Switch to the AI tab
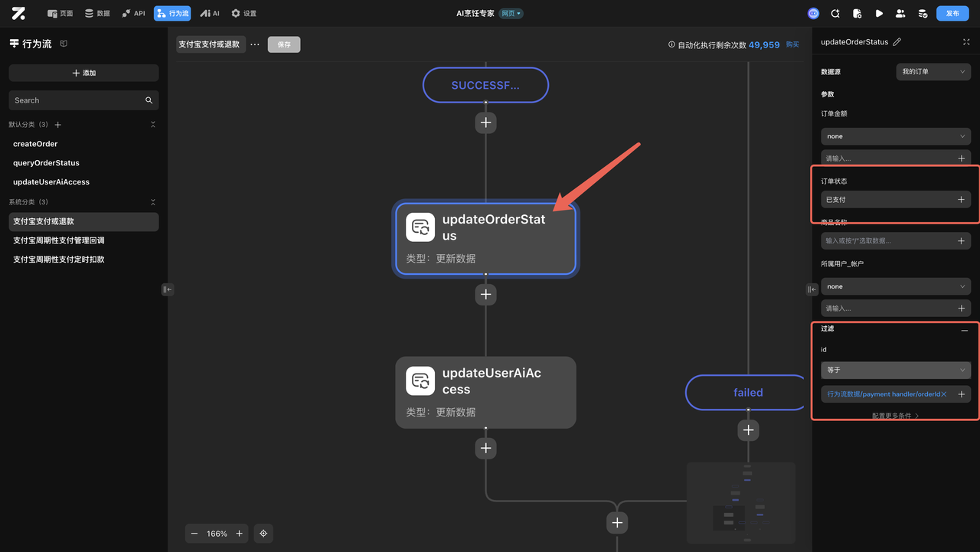Viewport: 980px width, 552px height. (210, 13)
